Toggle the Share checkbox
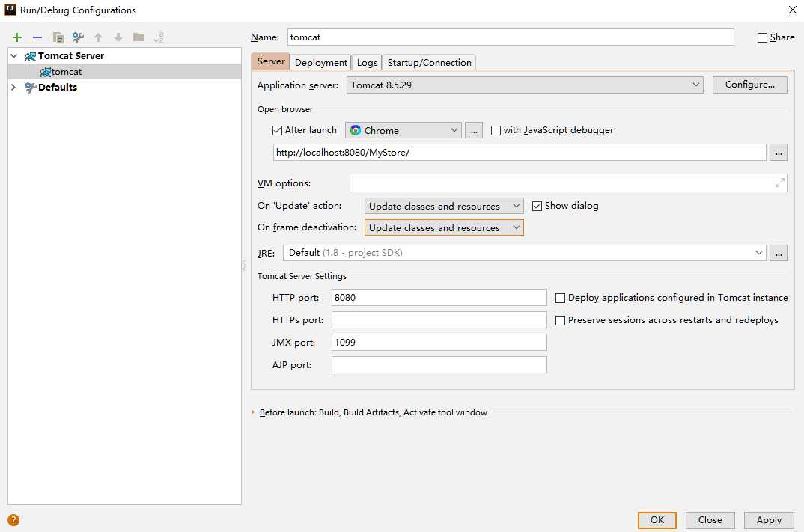This screenshot has width=804, height=532. [763, 37]
